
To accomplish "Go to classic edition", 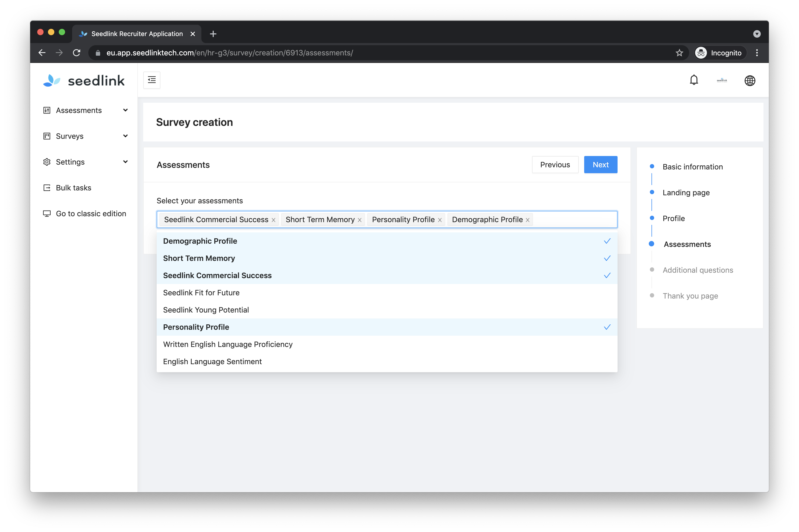I will tap(91, 213).
